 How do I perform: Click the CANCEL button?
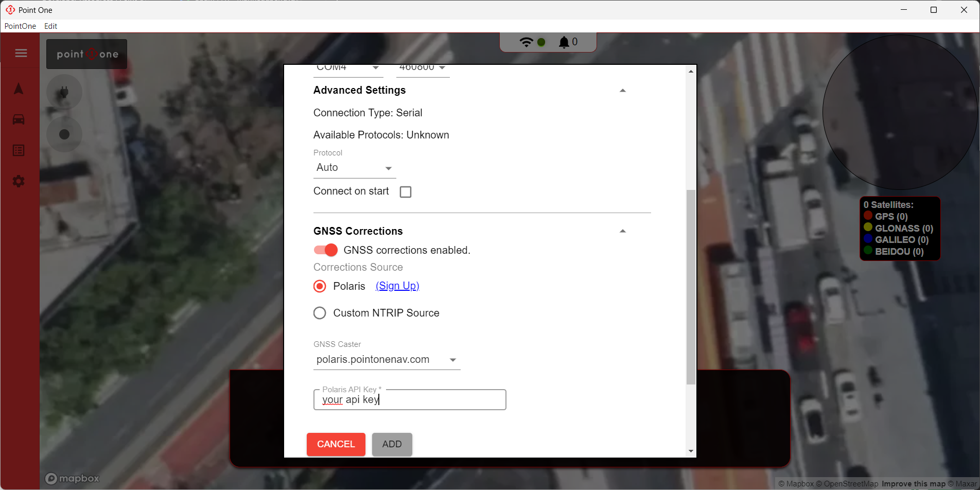coord(336,444)
